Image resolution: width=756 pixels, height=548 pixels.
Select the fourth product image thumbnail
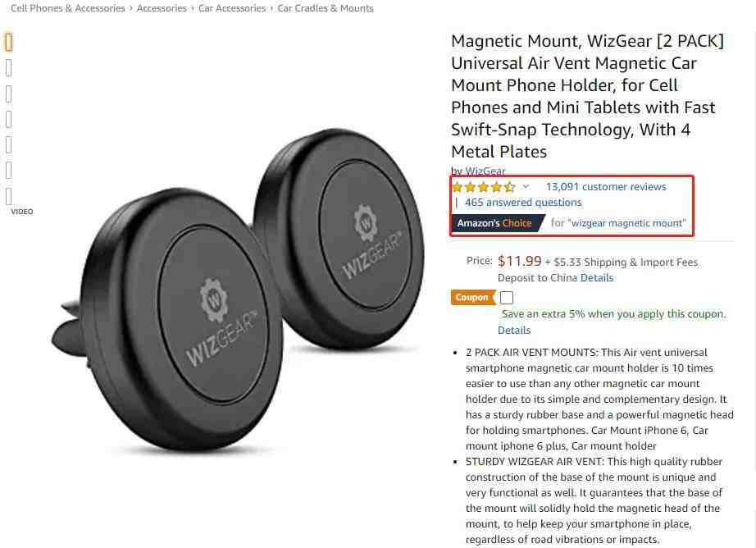point(9,119)
